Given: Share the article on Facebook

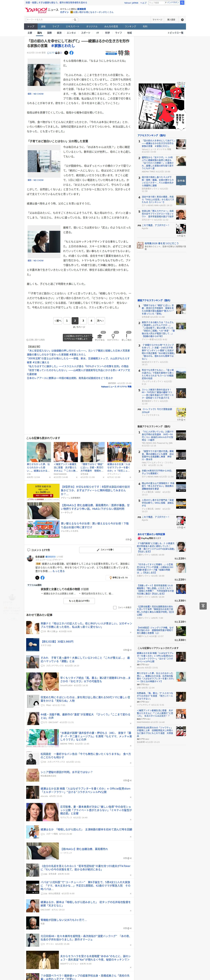Looking at the screenshot, I should 71,53.
